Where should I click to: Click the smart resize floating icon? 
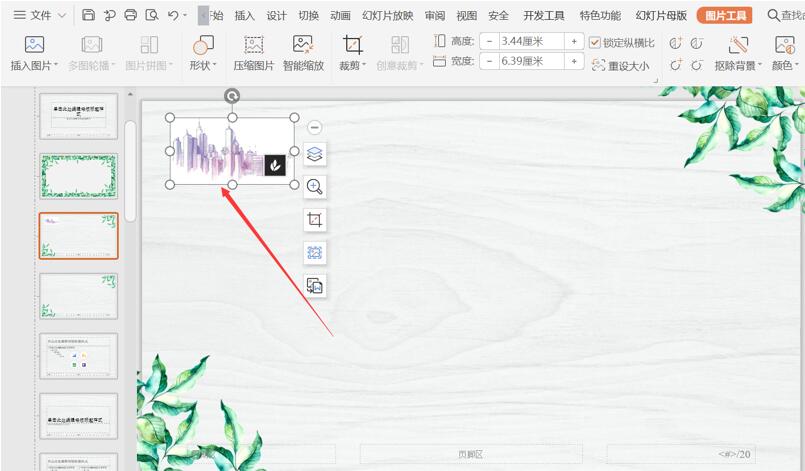(315, 253)
